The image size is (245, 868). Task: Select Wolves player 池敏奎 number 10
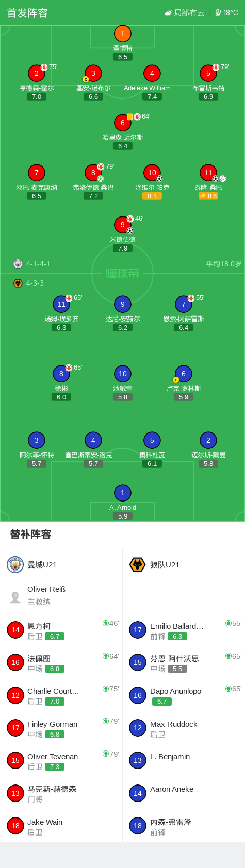[x=122, y=374]
